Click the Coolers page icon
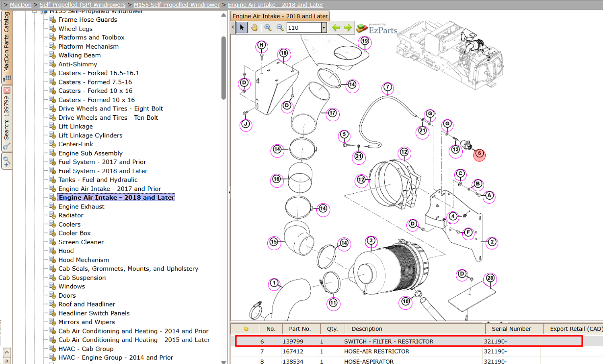603x364 pixels. [53, 224]
